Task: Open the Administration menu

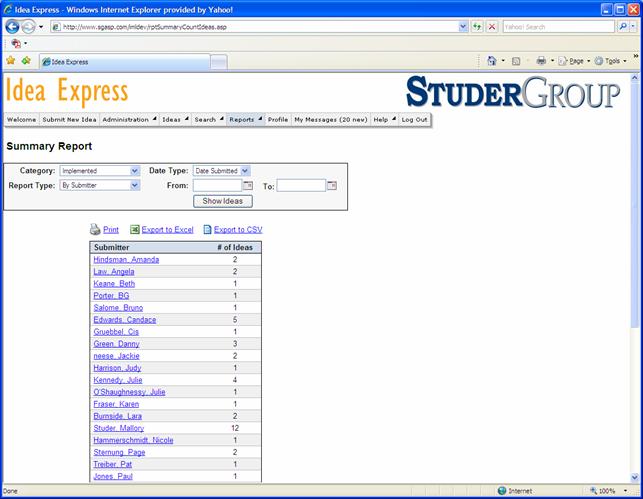Action: tap(129, 119)
